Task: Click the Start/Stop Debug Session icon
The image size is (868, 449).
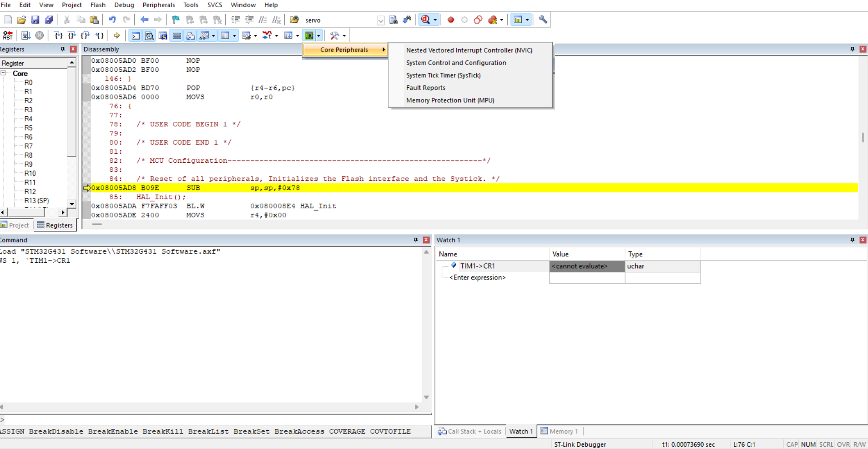Action: point(425,20)
